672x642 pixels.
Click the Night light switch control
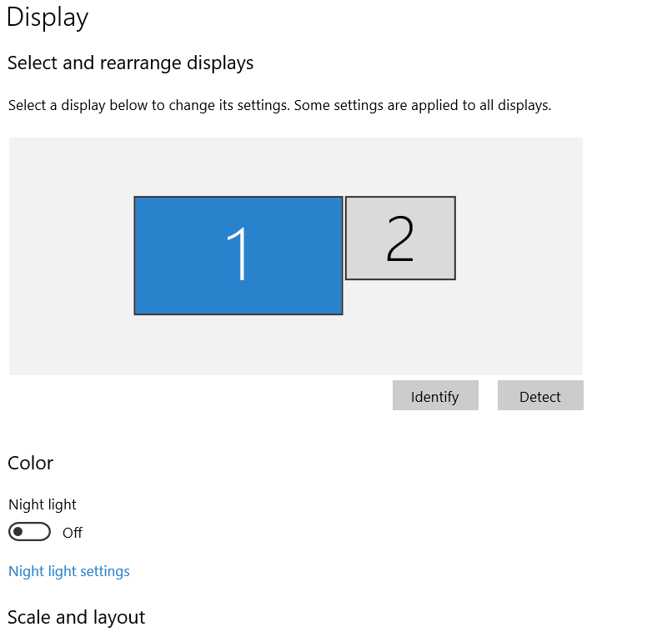[x=29, y=531]
